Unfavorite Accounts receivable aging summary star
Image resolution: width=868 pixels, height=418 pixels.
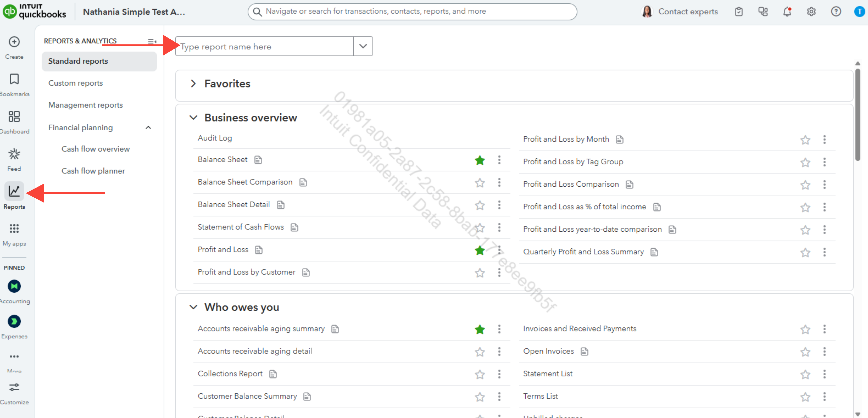[480, 329]
